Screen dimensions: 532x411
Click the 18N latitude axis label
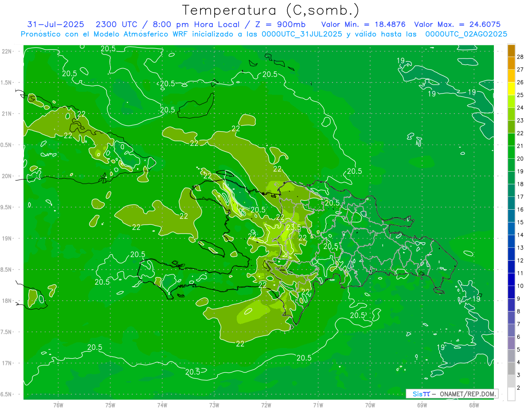[7, 301]
